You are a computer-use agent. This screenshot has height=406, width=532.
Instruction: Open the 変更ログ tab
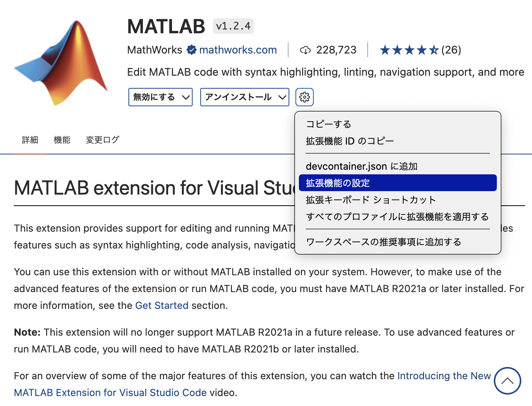click(102, 140)
